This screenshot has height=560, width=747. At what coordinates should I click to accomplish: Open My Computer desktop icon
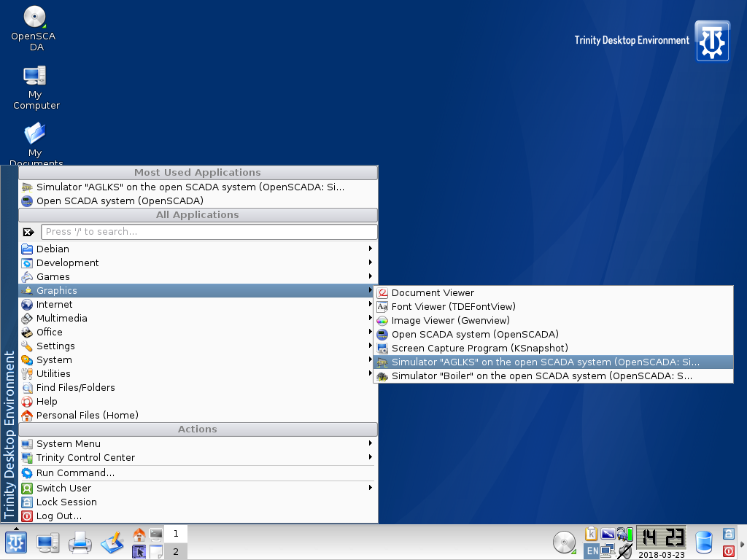[34, 76]
